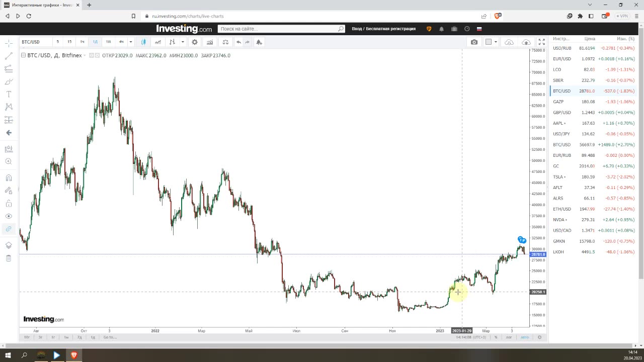Select the 1Д daily interval
Viewport: 644px width, 362px height.
point(95,42)
